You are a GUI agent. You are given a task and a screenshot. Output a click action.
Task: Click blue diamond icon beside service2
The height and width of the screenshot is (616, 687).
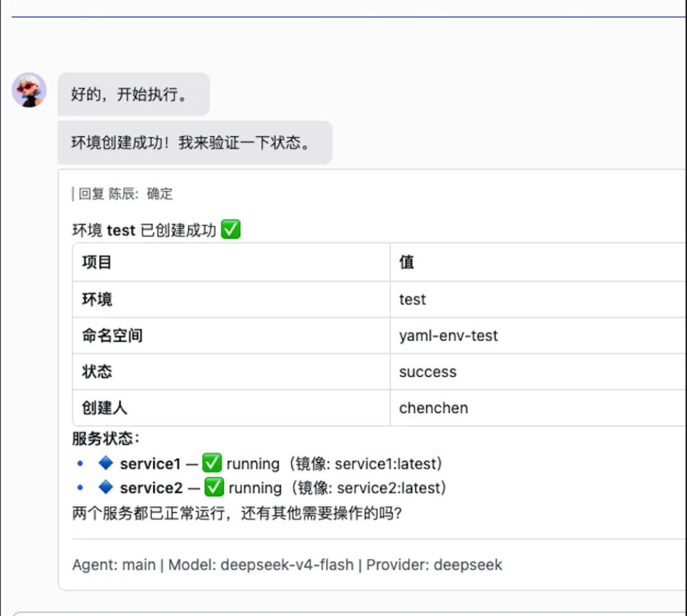[x=106, y=487]
